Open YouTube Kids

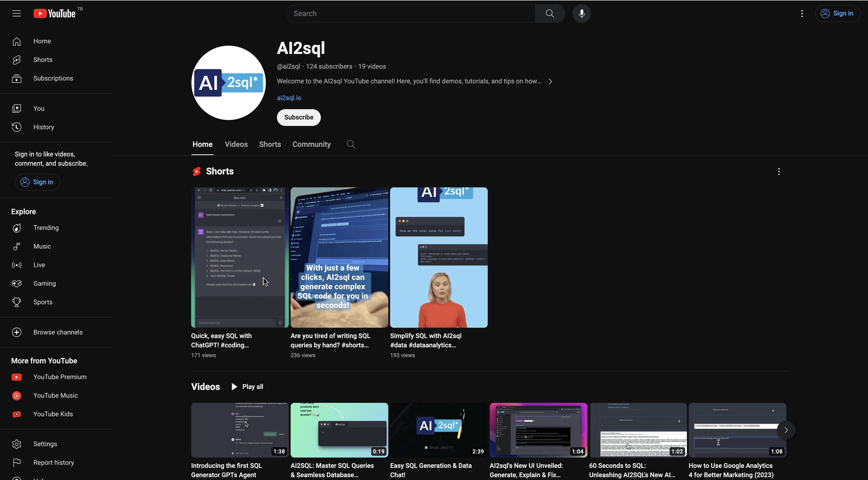[x=53, y=414]
